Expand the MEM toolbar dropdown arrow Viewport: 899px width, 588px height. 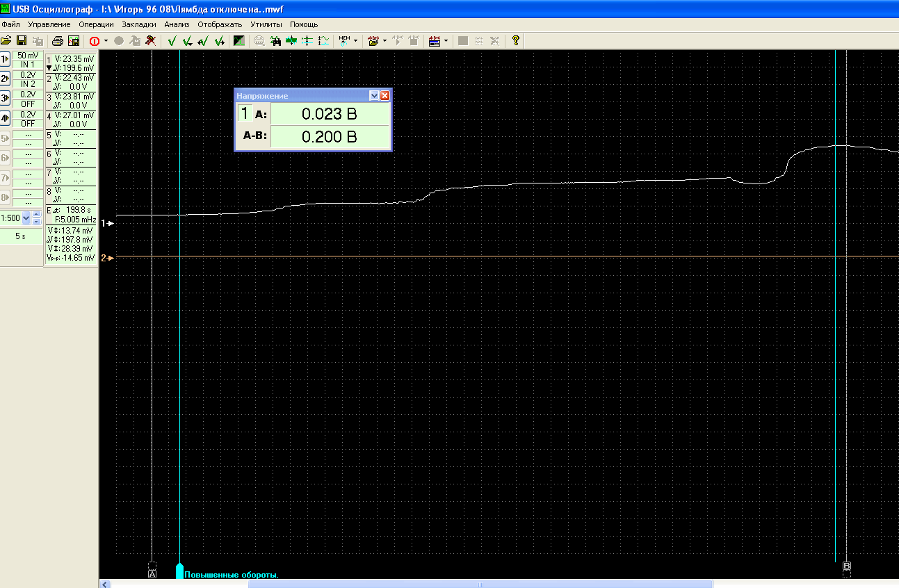(356, 41)
